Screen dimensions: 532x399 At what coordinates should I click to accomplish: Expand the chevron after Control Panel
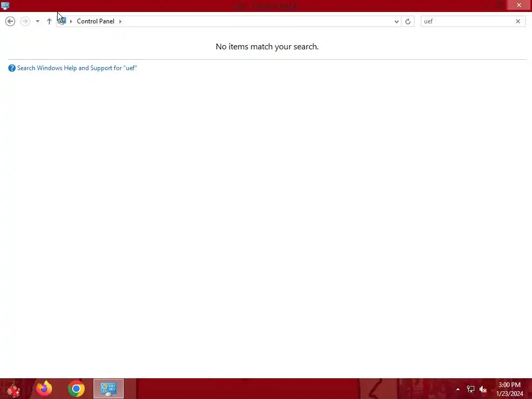120,21
